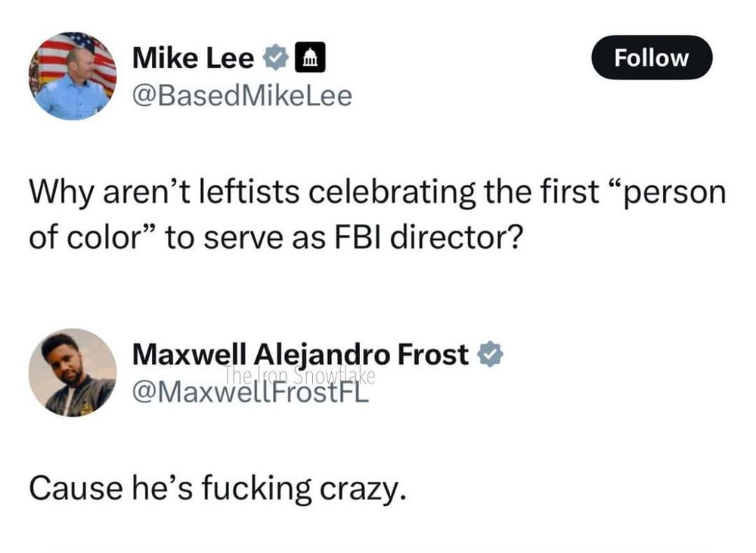
Task: Click the word "Why" starting the tweet
Action: coord(54,194)
